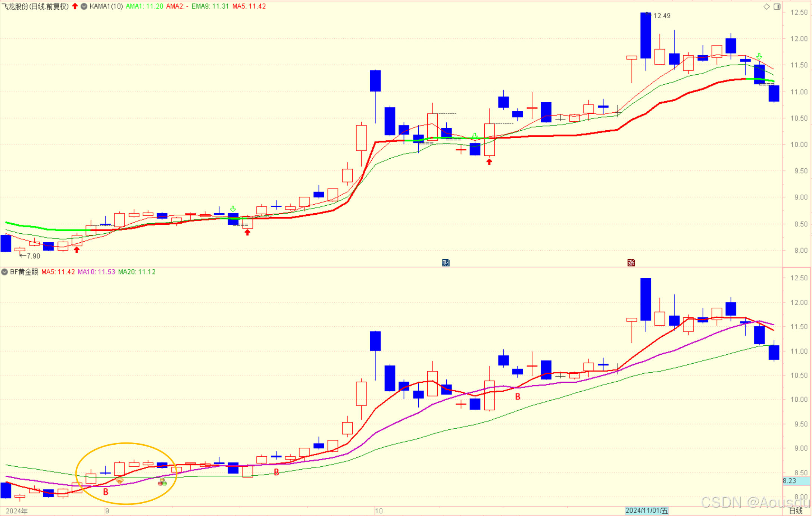The height and width of the screenshot is (516, 812).
Task: Click the magenta MA10: 11.53 legend label
Action: 96,272
